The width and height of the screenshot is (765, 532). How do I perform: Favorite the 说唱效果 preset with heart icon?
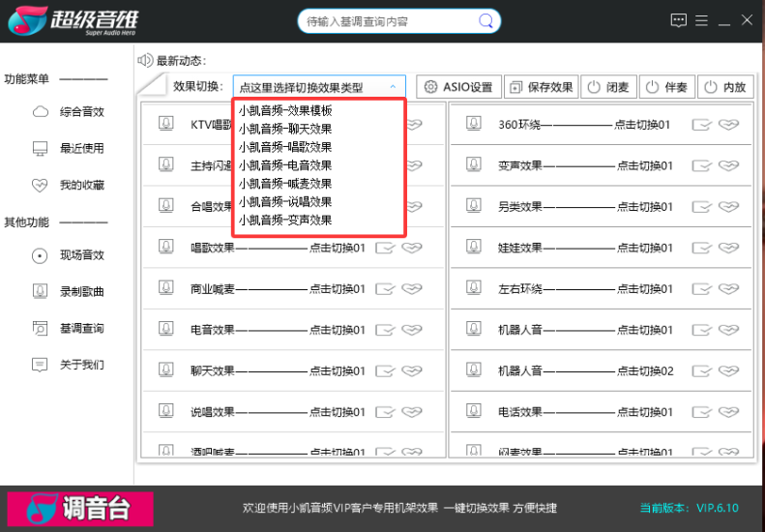pos(412,412)
